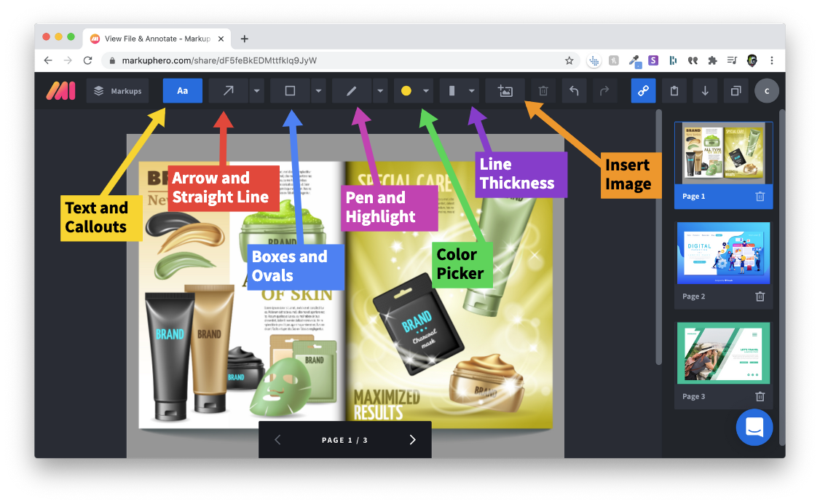Delete Page 3 using its trash icon

coord(760,397)
